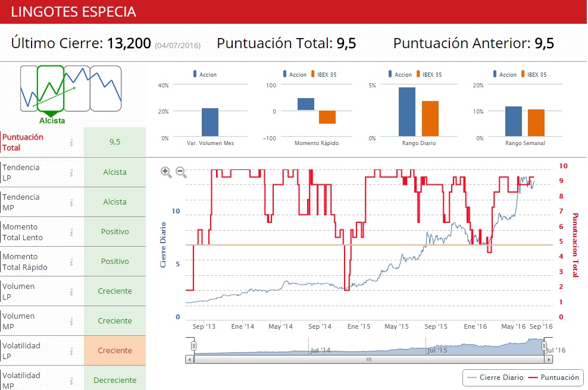Click the Puntuación Anterior: 9,5 text
The height and width of the screenshot is (390, 588).
pos(474,43)
